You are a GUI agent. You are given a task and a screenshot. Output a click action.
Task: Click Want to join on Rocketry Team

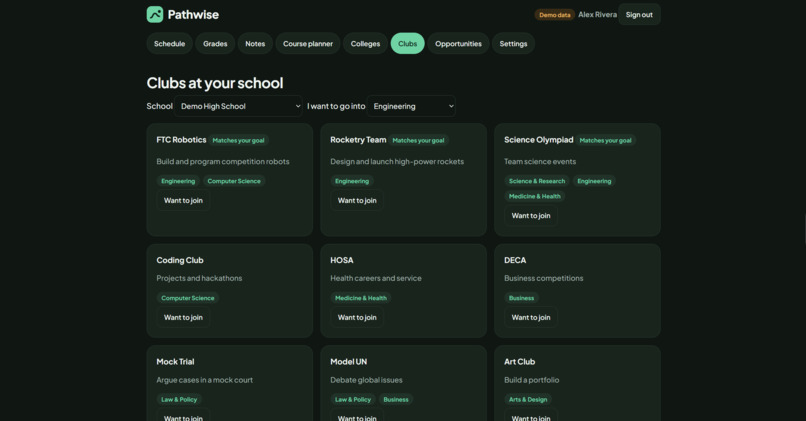tap(357, 200)
